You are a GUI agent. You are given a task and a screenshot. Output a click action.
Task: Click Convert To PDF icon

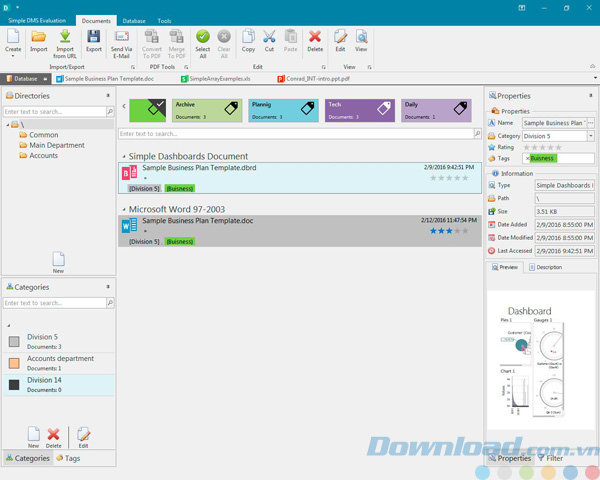pyautogui.click(x=152, y=36)
